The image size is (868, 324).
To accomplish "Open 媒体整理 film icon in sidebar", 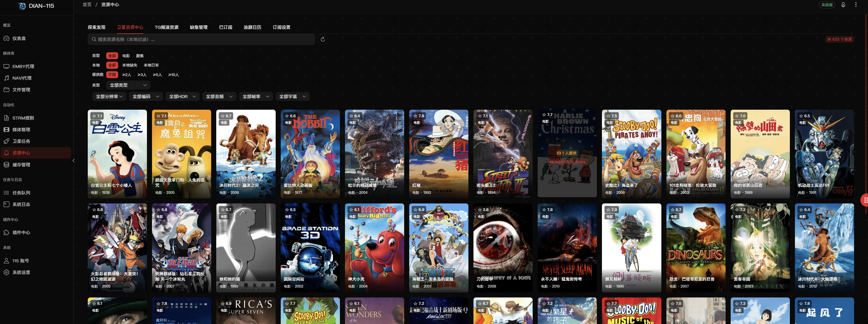I will tap(6, 129).
